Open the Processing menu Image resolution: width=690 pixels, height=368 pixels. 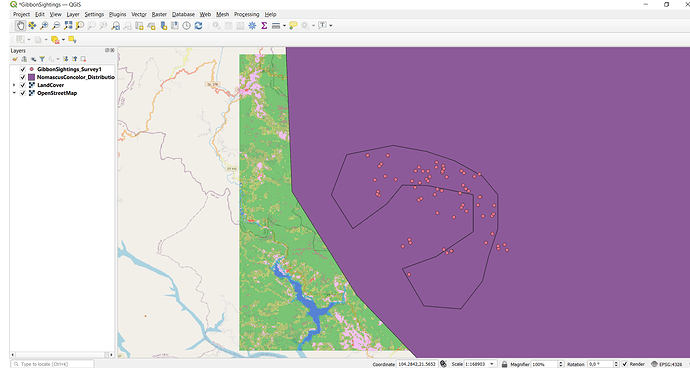[x=246, y=14]
